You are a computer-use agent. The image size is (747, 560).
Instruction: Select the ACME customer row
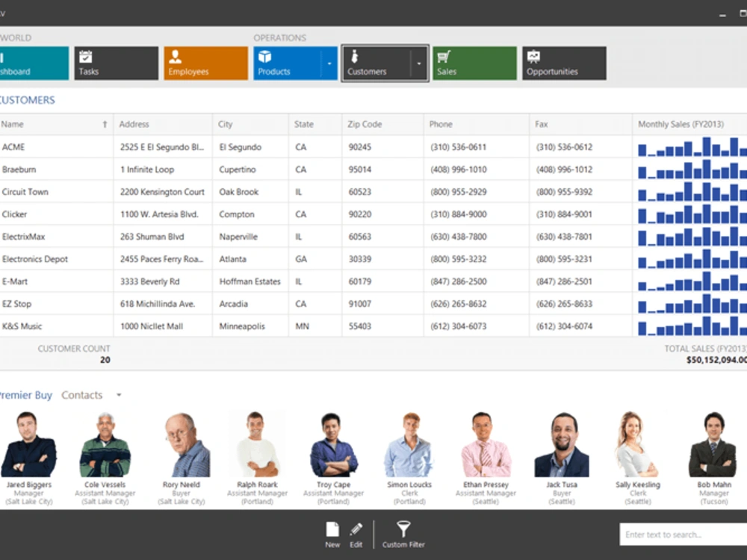pyautogui.click(x=373, y=147)
